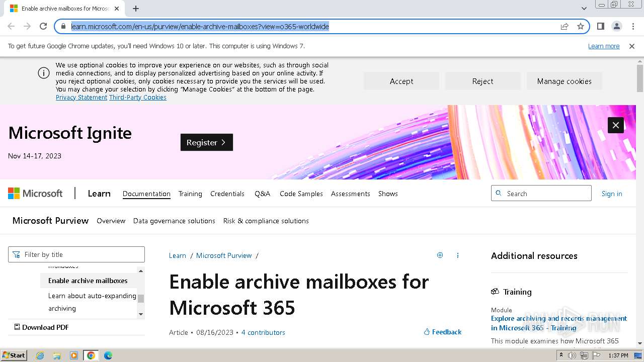This screenshot has height=362, width=644.
Task: Click the browser forward arrow
Action: coord(27,26)
